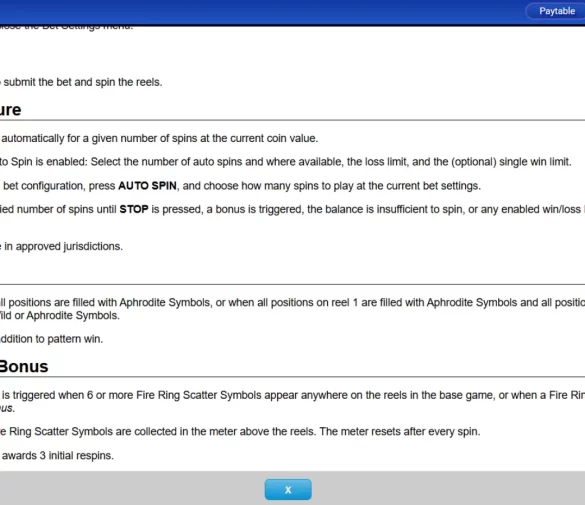Click the 'in approved jurisdictions' line
The height and width of the screenshot is (505, 585).
pos(62,247)
